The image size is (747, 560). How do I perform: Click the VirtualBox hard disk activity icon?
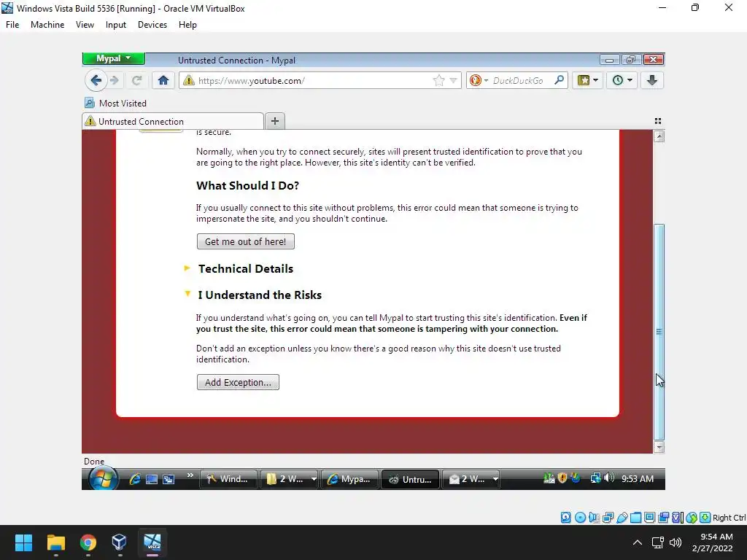tap(565, 518)
